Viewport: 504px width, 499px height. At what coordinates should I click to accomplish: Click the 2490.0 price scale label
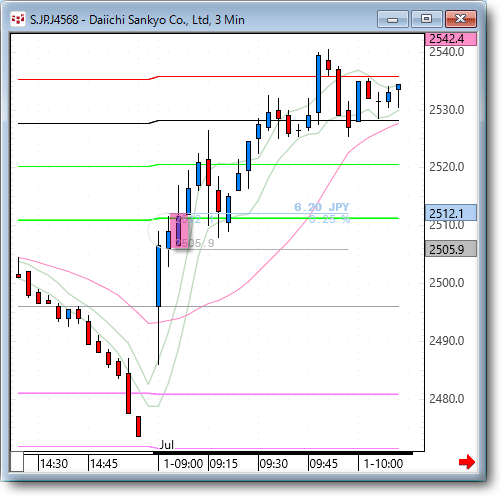click(447, 341)
